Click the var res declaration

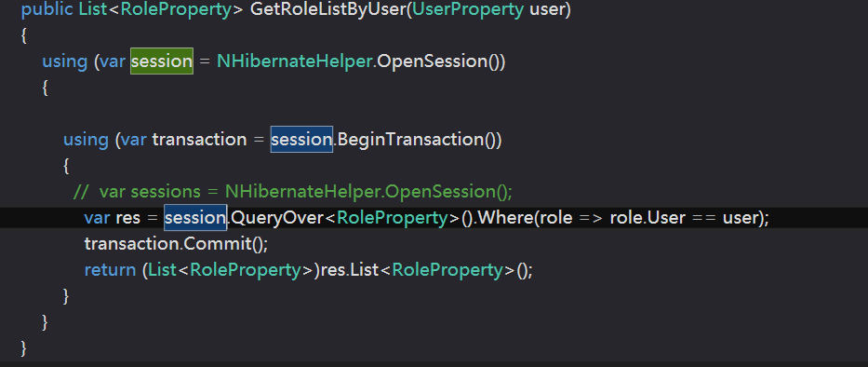click(x=113, y=218)
